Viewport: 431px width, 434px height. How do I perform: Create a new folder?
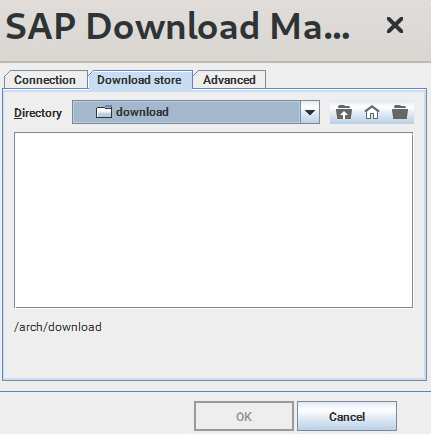[400, 112]
